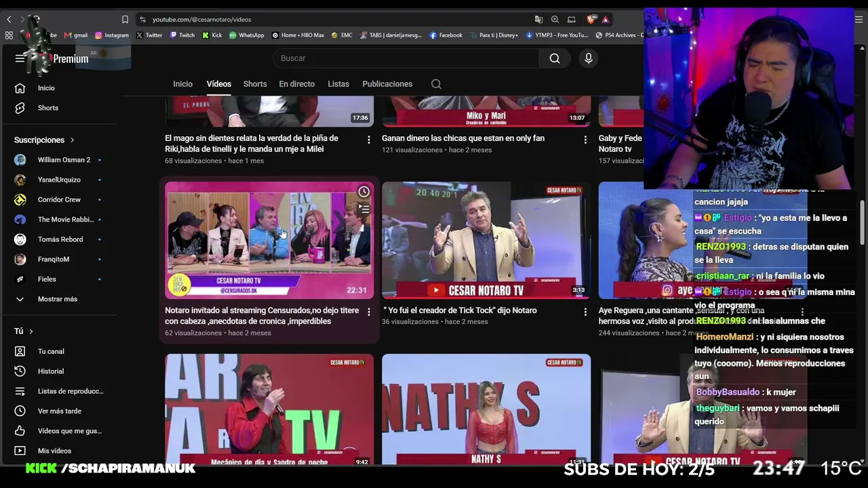
Task: Click the browser address bar URL
Action: [x=202, y=20]
